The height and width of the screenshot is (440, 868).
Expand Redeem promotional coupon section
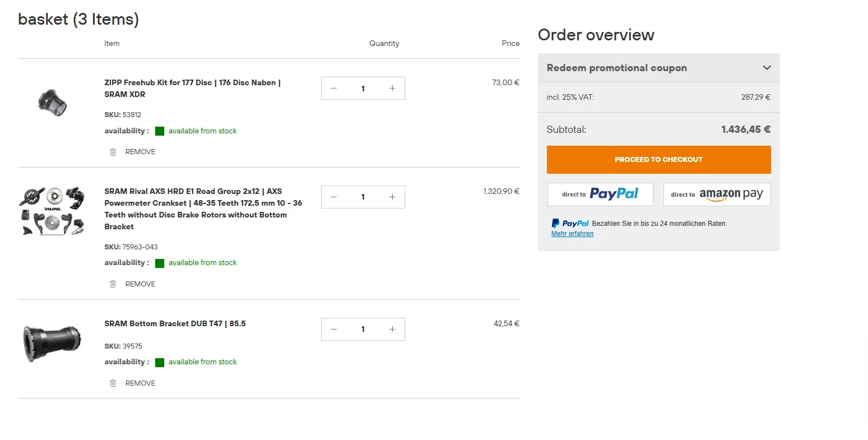(767, 68)
